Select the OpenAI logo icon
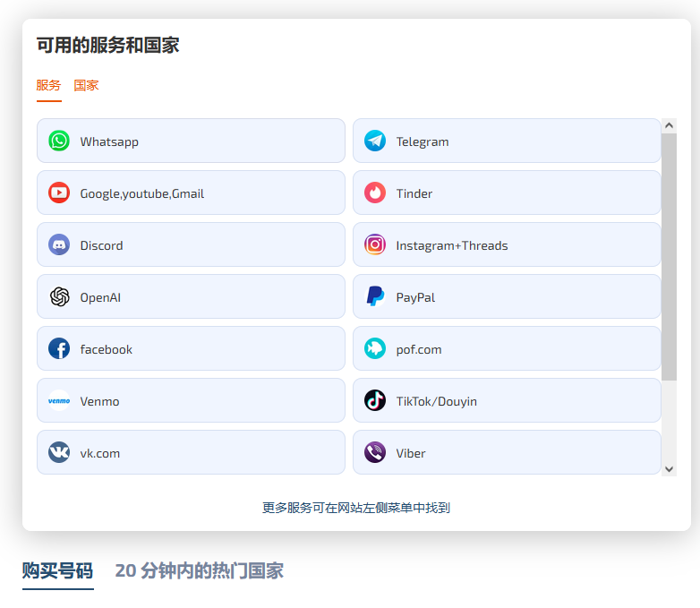This screenshot has height=608, width=700. point(59,296)
